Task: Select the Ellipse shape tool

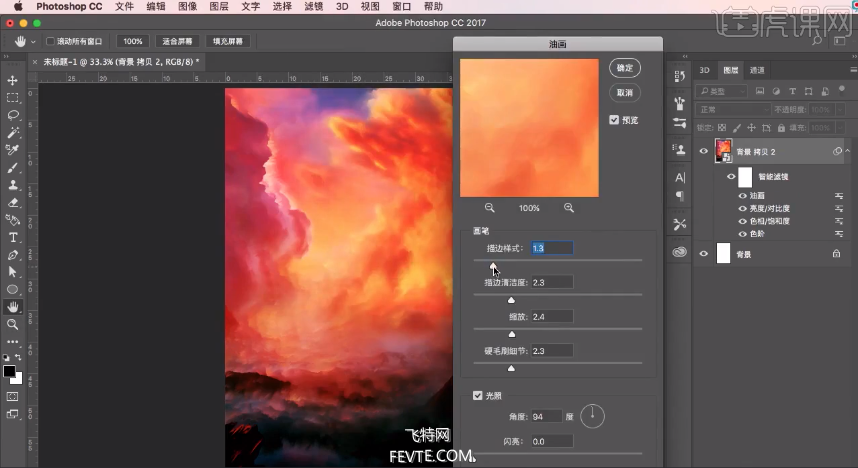Action: (13, 290)
